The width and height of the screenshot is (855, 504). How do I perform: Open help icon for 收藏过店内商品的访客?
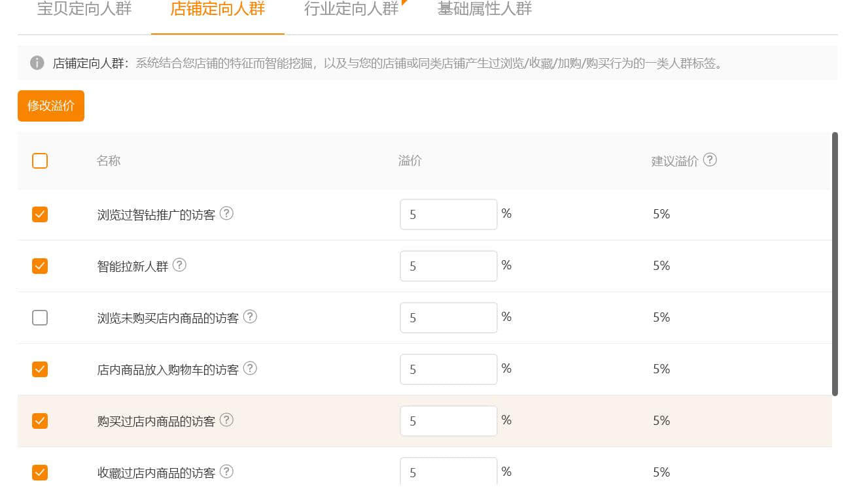[226, 471]
